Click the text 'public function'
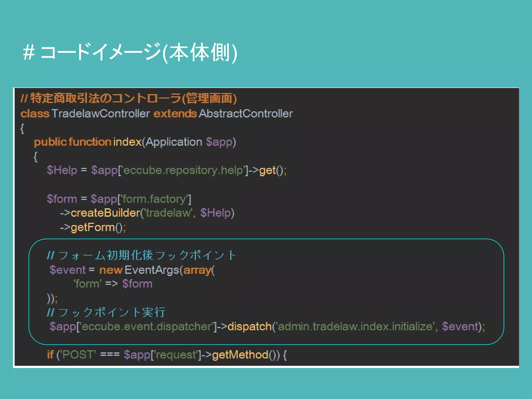532x399 pixels. [x=72, y=142]
